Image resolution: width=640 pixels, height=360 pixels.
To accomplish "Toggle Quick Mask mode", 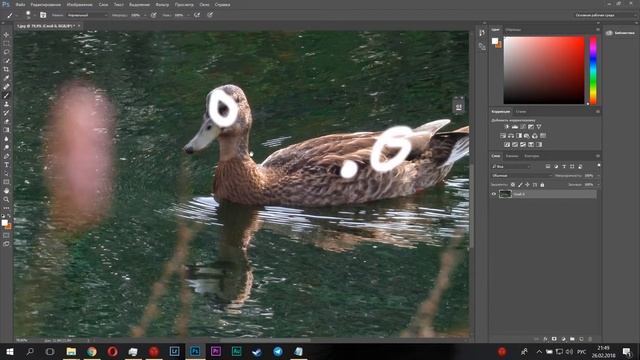I will [6, 236].
